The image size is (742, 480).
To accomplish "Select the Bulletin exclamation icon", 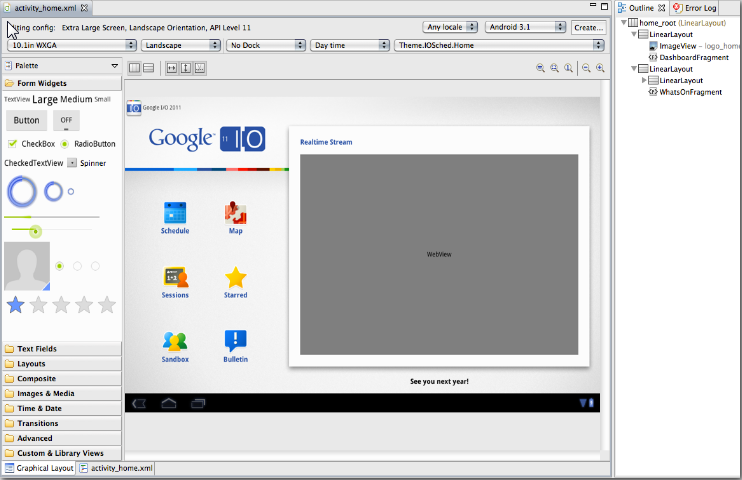I will (235, 341).
